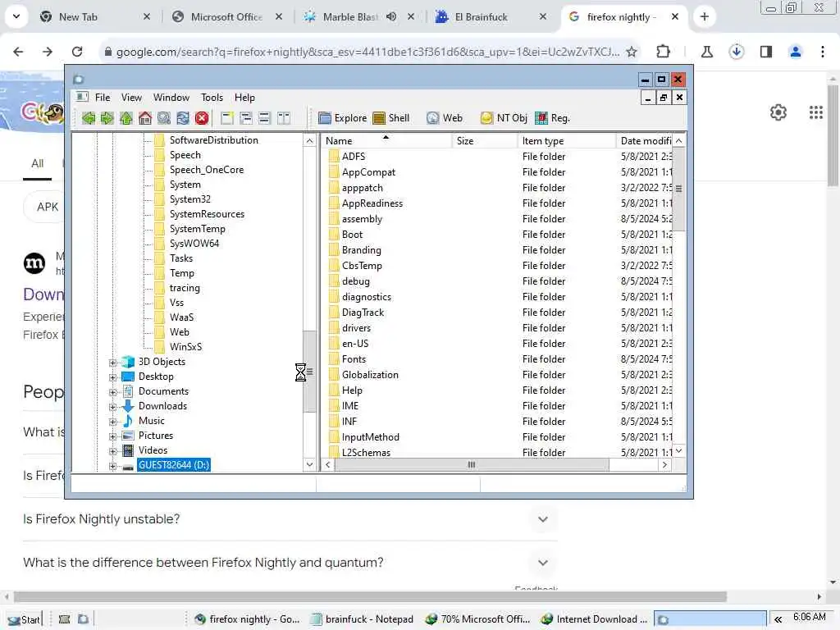The width and height of the screenshot is (840, 630).
Task: Mute the Marble Blast tab audio icon
Action: pos(391,16)
